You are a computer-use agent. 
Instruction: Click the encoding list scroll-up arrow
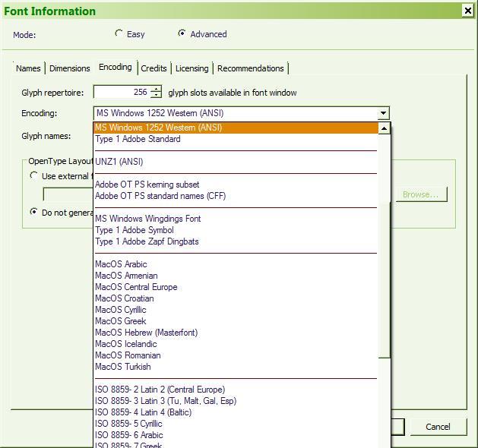tap(384, 128)
